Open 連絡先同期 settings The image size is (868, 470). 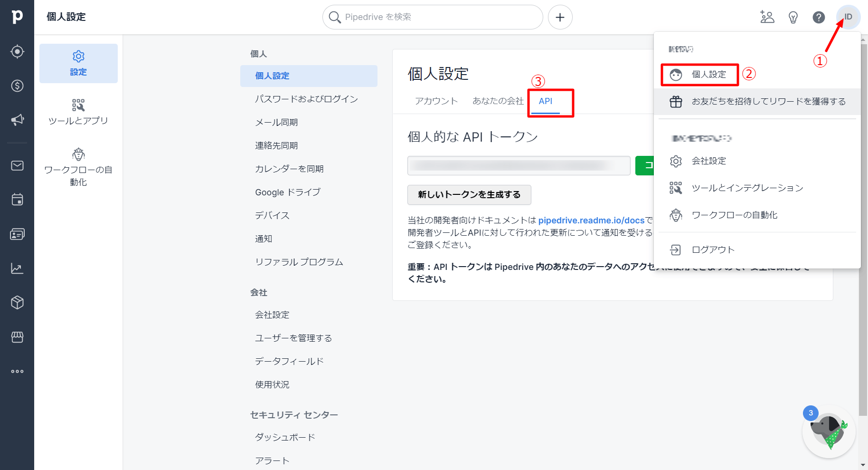(309, 146)
